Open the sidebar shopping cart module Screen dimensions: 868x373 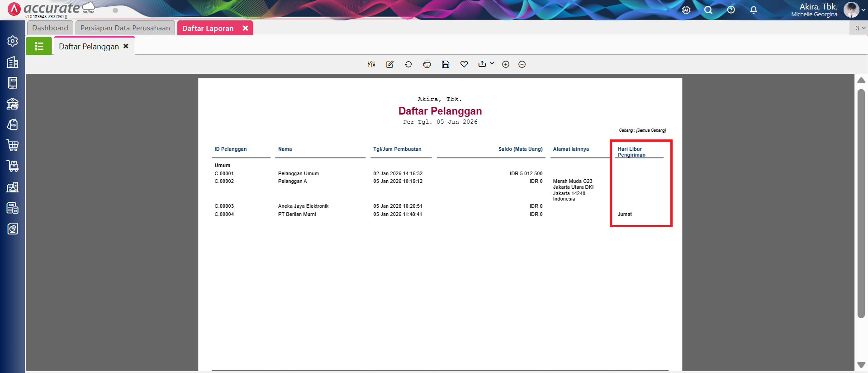coord(13,145)
